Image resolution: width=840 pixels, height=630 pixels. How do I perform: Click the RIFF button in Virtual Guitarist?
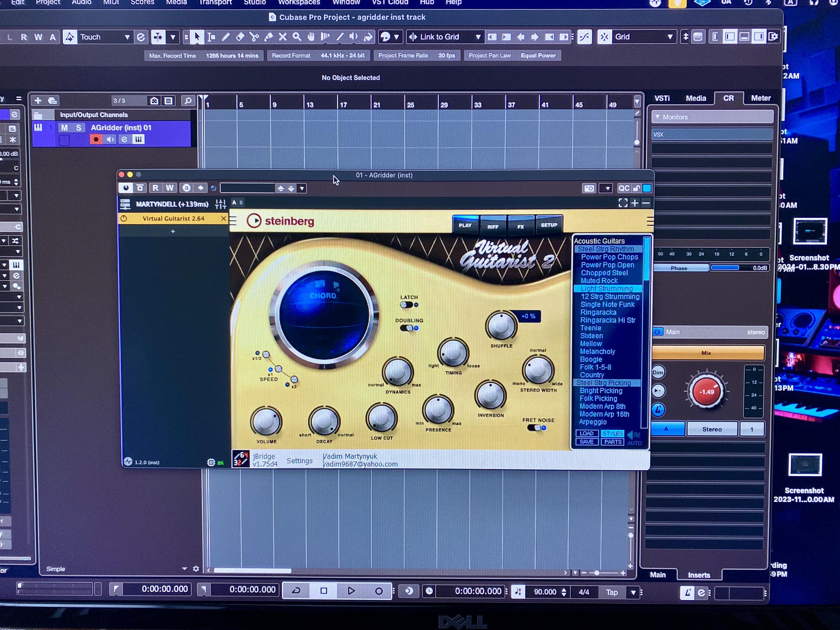tap(493, 226)
